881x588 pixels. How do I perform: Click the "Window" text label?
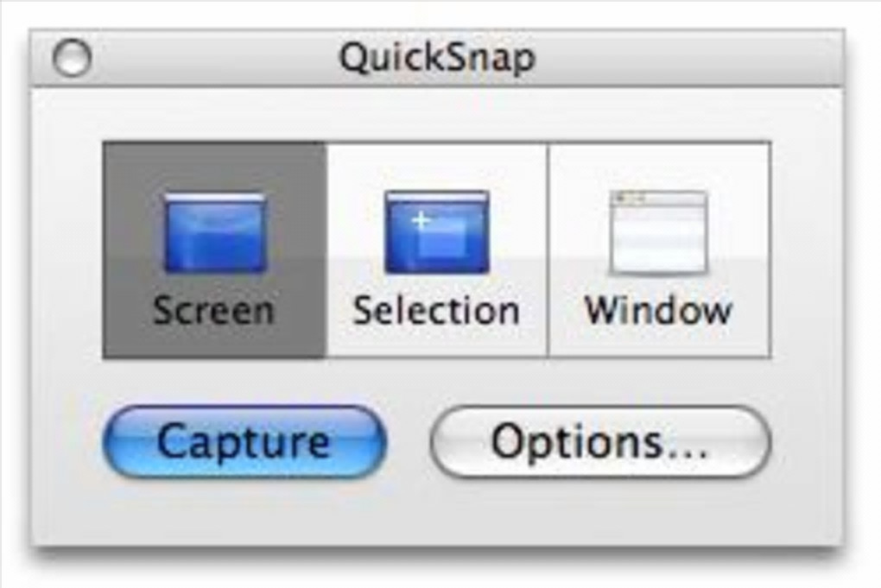point(658,309)
